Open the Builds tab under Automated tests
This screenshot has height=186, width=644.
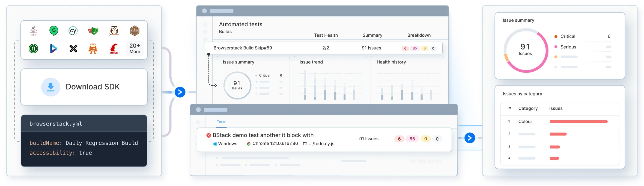[225, 32]
